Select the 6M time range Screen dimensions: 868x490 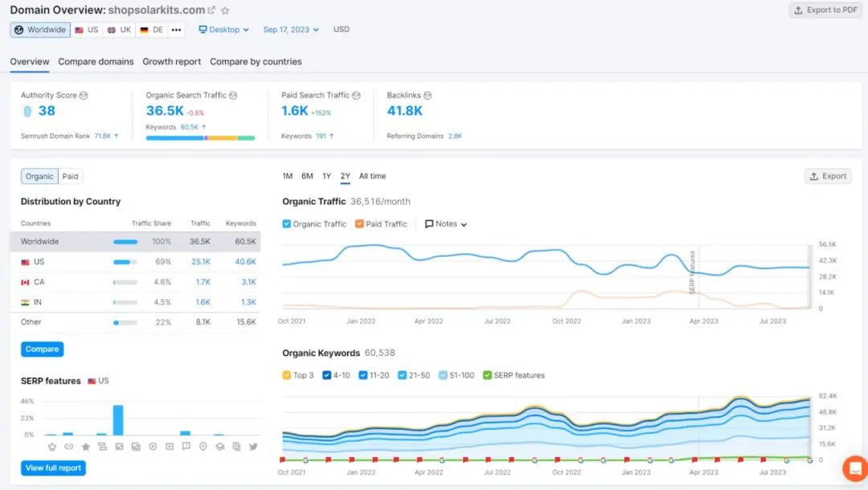[307, 177]
